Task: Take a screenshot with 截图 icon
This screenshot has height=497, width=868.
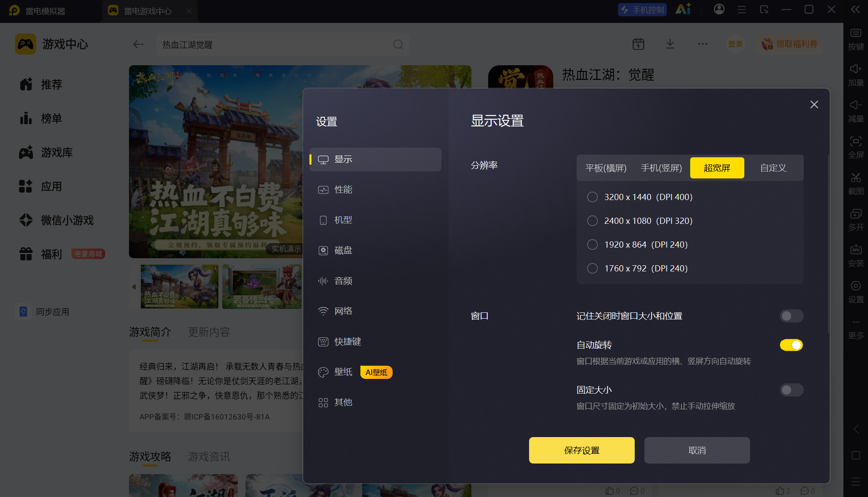Action: coord(856,178)
